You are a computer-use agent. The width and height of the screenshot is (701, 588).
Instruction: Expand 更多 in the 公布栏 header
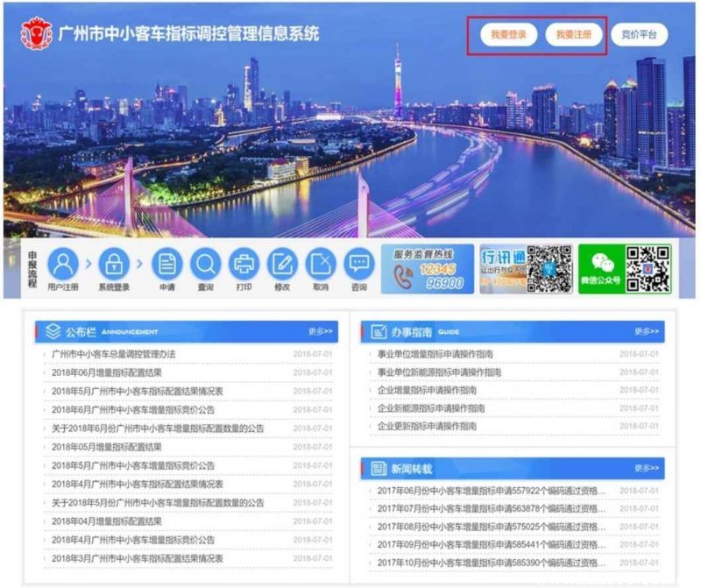(321, 332)
